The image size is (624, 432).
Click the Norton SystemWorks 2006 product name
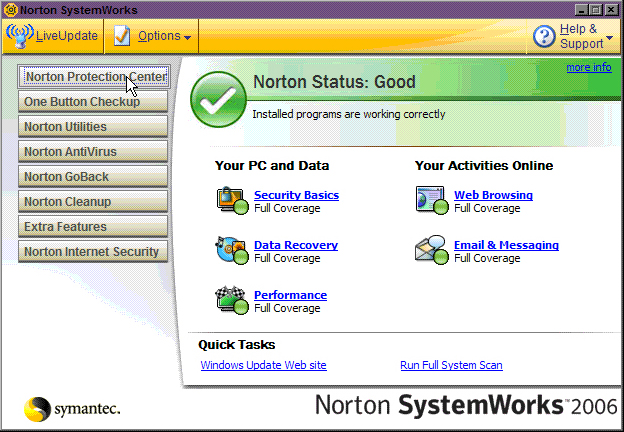(x=466, y=406)
